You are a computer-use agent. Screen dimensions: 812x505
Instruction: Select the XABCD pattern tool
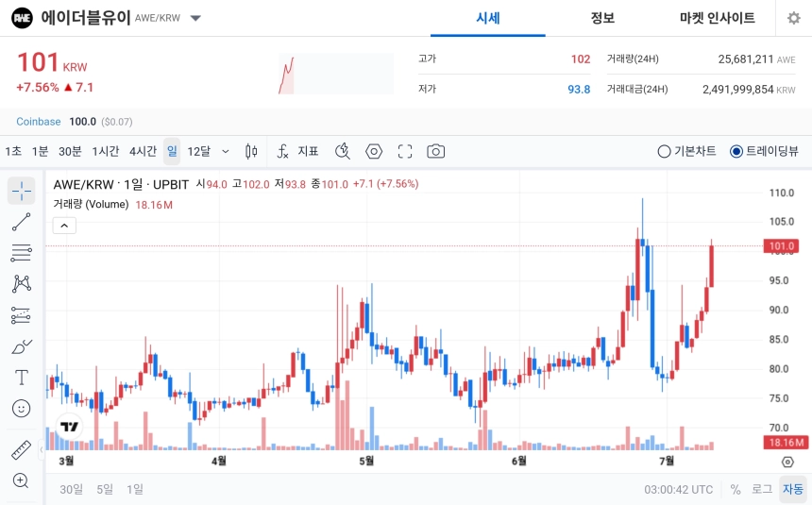21,284
